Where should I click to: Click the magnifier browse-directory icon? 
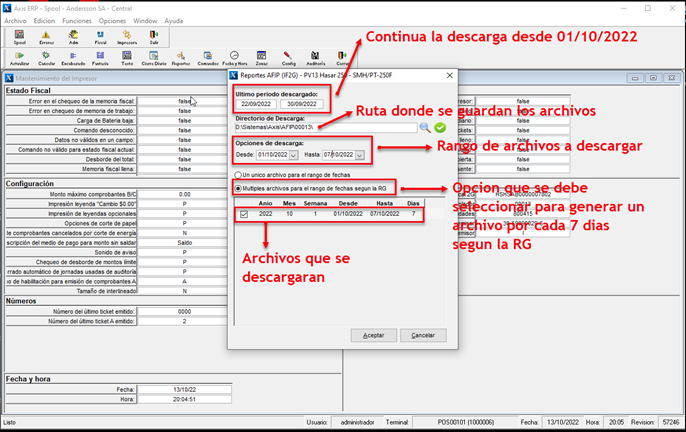[424, 128]
